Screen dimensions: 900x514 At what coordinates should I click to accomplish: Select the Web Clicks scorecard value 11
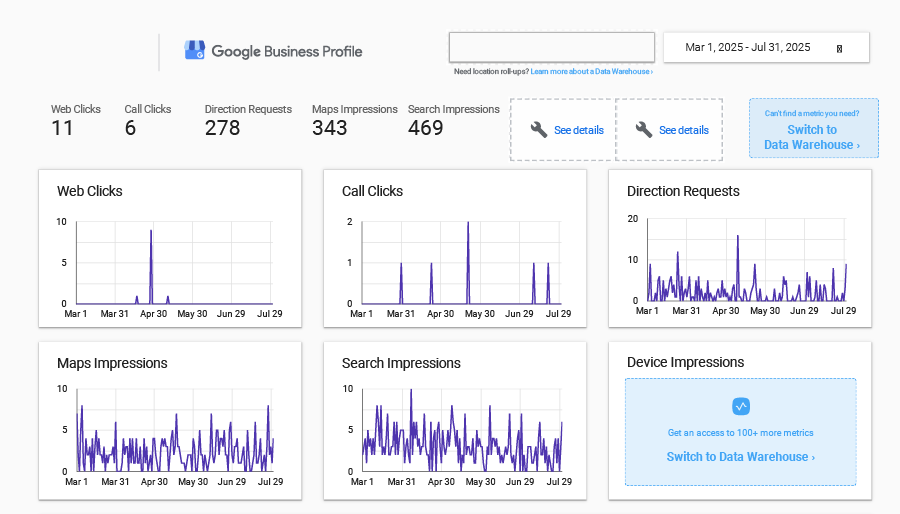click(x=62, y=128)
